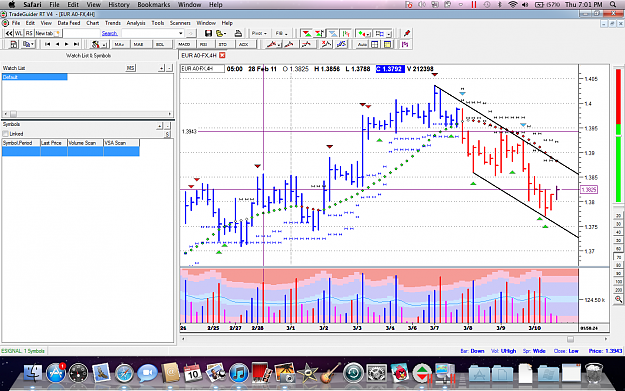Click the document icon at the start of the second toolbar row
625x391 pixels.
tap(13, 44)
